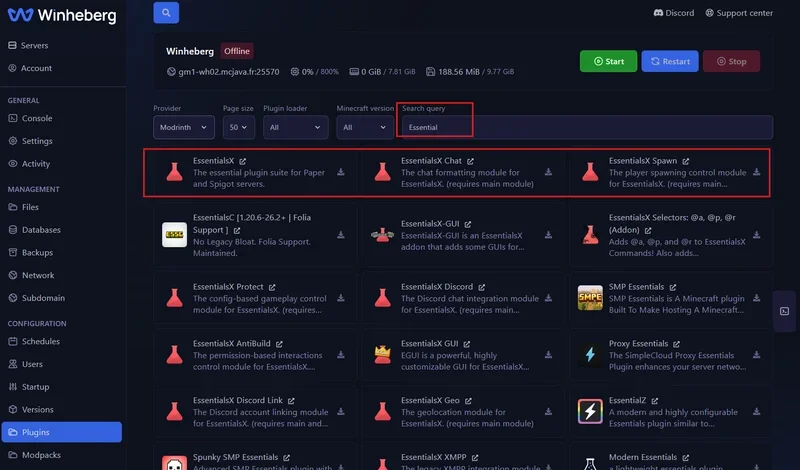
Task: Download the EssentialsX Geo plugin
Action: pyautogui.click(x=548, y=411)
